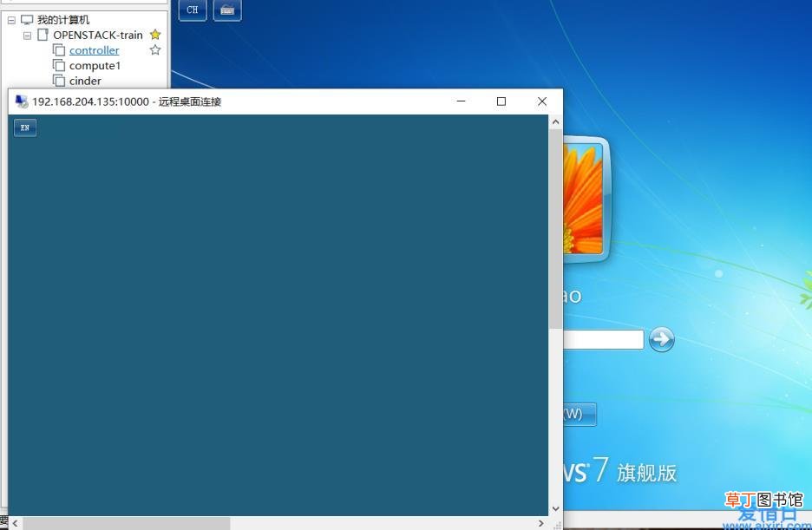Click the (W) button on login screen

(580, 414)
